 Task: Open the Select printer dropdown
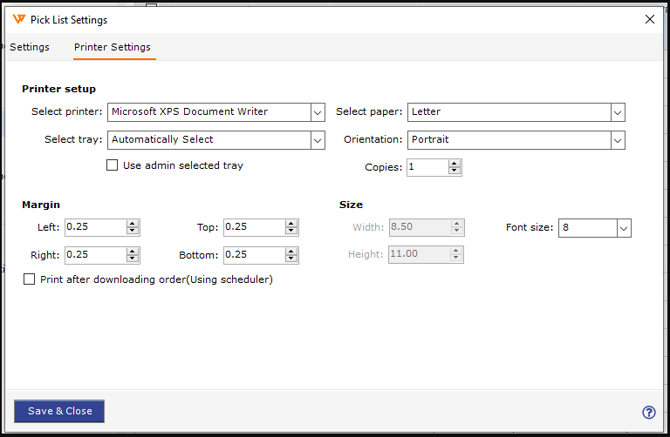(x=317, y=112)
